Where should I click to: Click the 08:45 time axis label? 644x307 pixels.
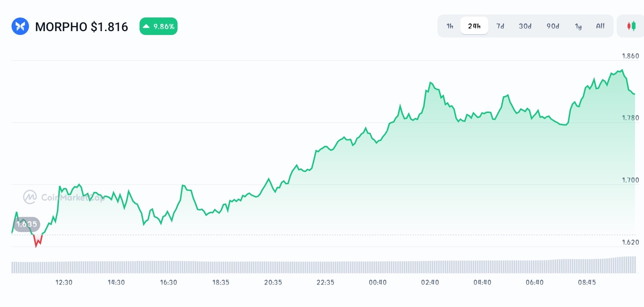587,282
